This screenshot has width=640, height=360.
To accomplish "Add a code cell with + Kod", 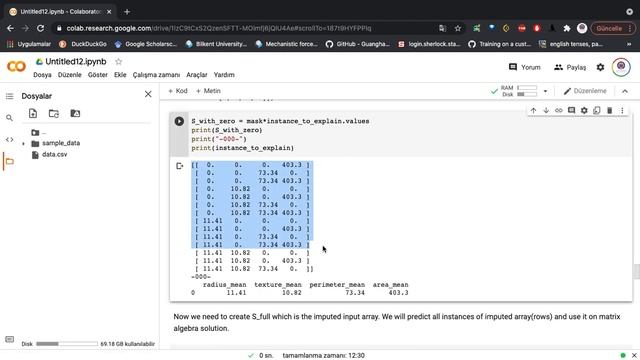I will 178,91.
